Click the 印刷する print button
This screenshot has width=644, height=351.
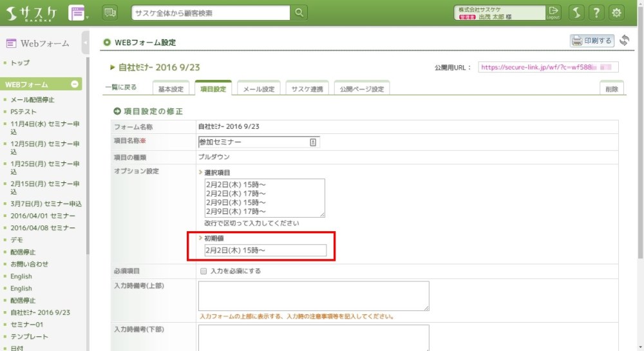tap(592, 41)
